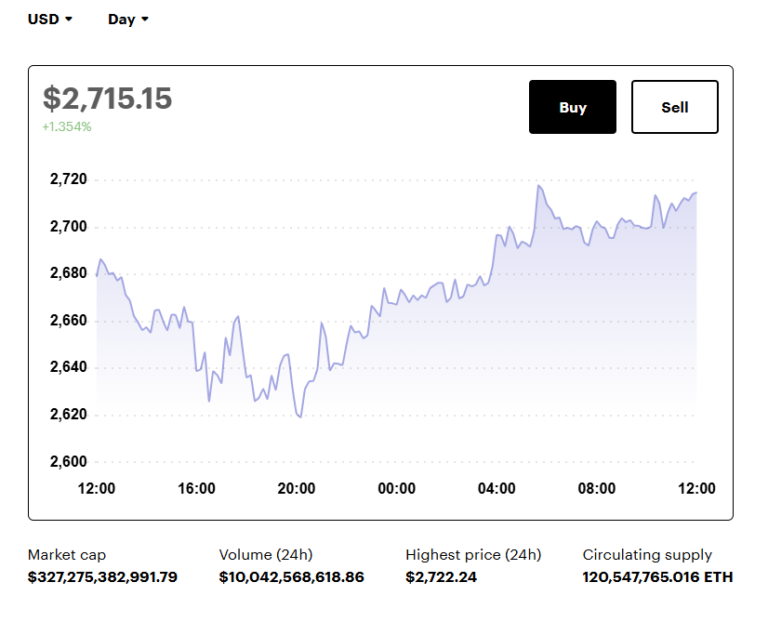This screenshot has width=768, height=622.
Task: Select the 00:00 time axis label
Action: click(x=396, y=489)
